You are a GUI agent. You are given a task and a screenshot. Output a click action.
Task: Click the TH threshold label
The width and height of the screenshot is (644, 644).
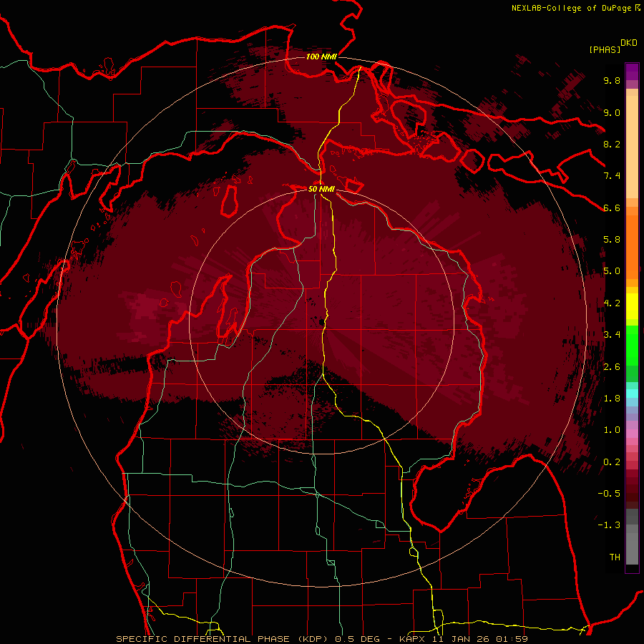[615, 557]
